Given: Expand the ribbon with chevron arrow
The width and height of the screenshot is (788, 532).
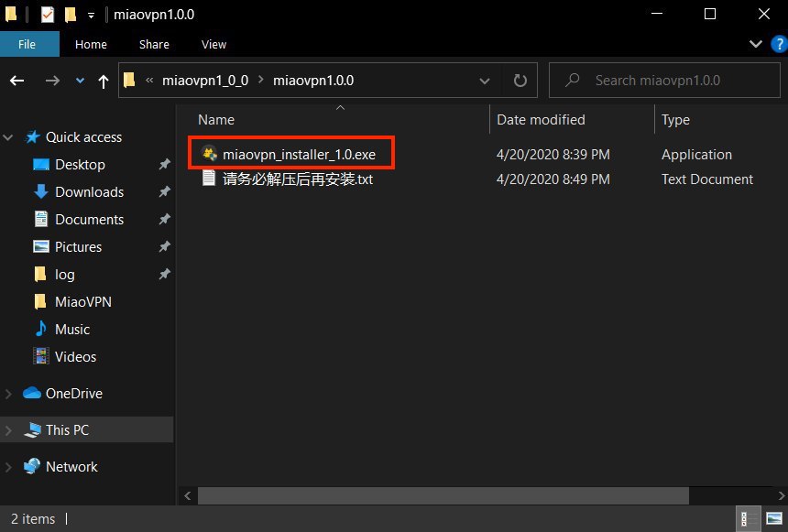Looking at the screenshot, I should click(755, 43).
